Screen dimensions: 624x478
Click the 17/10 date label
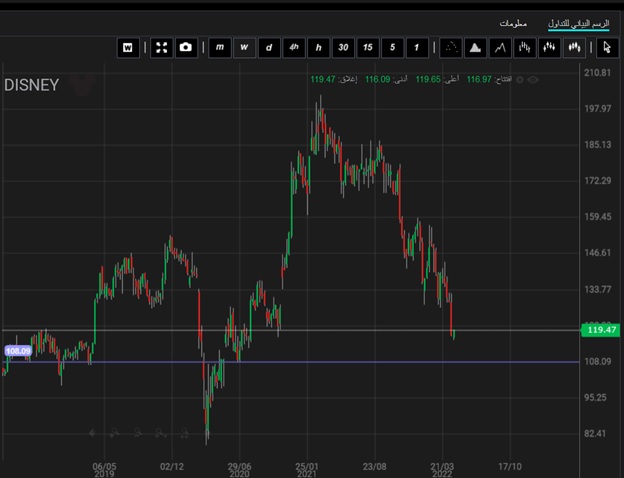[x=510, y=466]
